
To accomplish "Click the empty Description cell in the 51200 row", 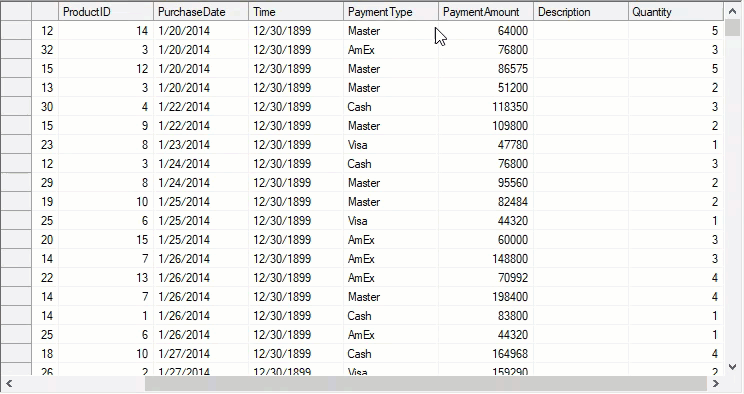I will click(580, 88).
